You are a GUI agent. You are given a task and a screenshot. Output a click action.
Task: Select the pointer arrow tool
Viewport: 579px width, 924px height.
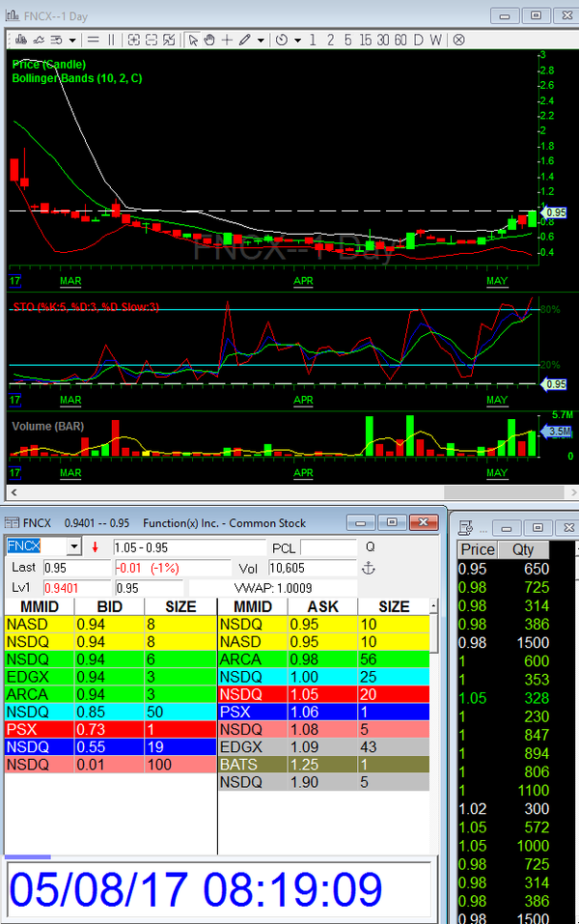(x=193, y=40)
